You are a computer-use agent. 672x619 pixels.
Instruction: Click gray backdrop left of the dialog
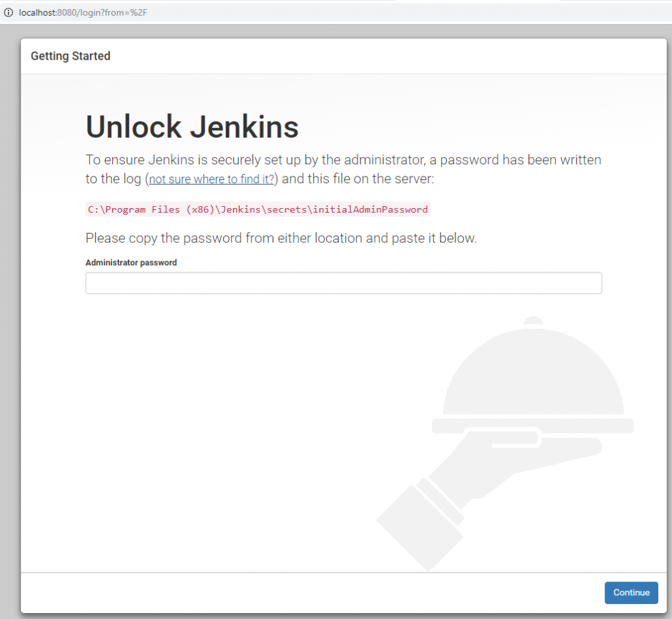[10, 328]
